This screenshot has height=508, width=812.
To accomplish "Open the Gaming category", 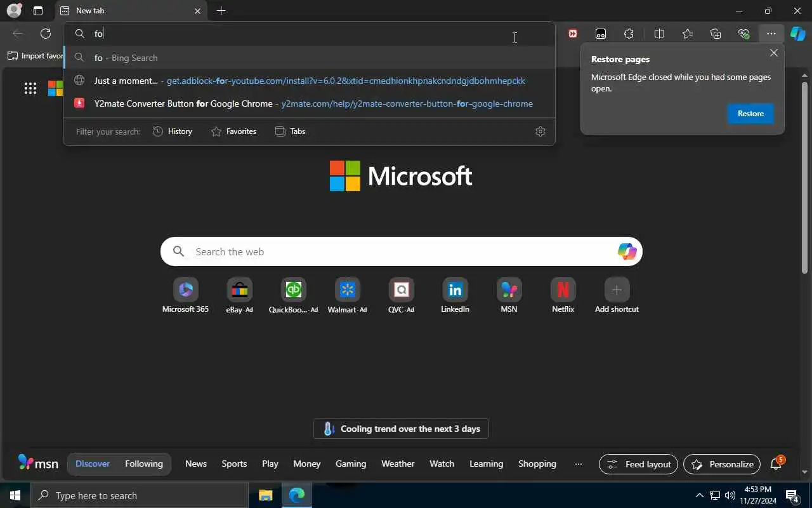I will coord(351,464).
